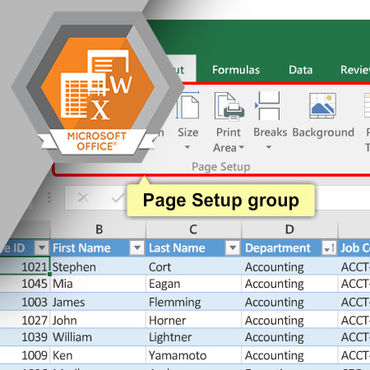The height and width of the screenshot is (370, 370).
Task: Click the formula bar enter checkmark icon
Action: (118, 198)
